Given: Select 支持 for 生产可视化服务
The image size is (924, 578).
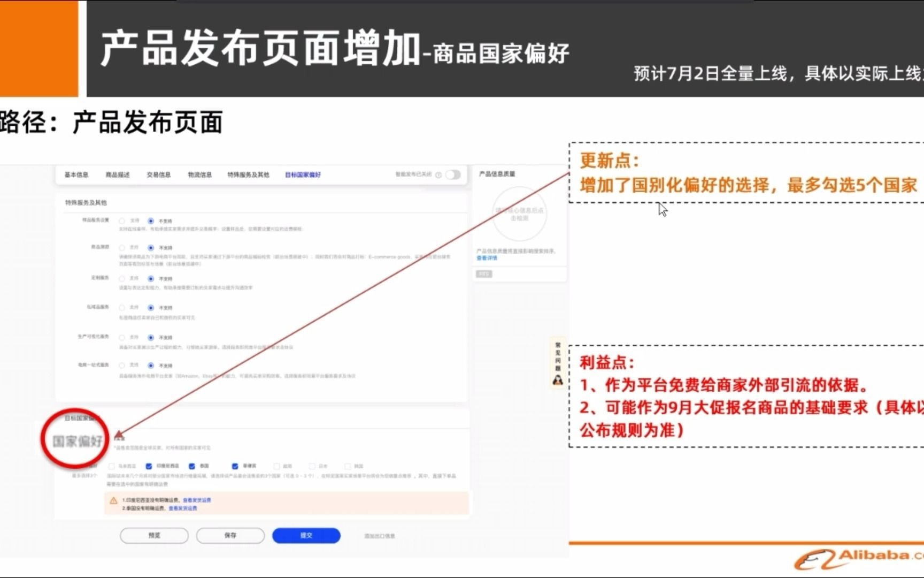Looking at the screenshot, I should (122, 337).
